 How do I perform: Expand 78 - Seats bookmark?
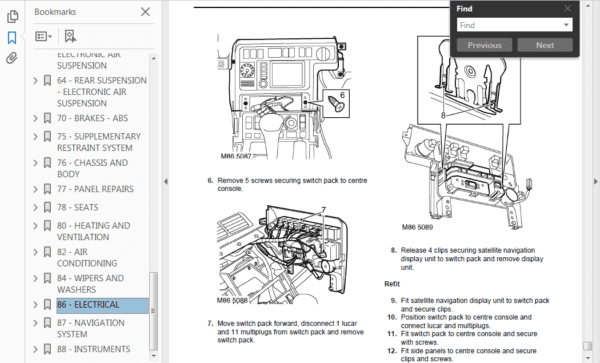click(35, 207)
